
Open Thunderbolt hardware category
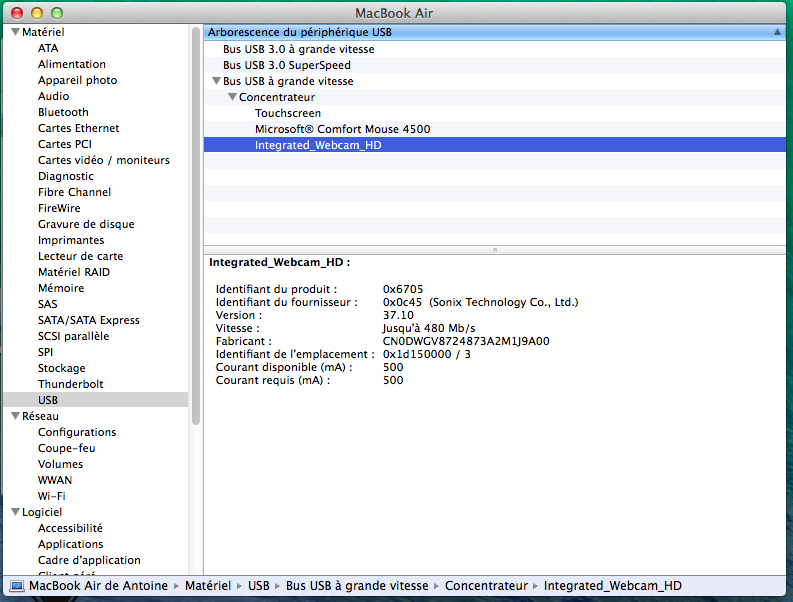70,384
